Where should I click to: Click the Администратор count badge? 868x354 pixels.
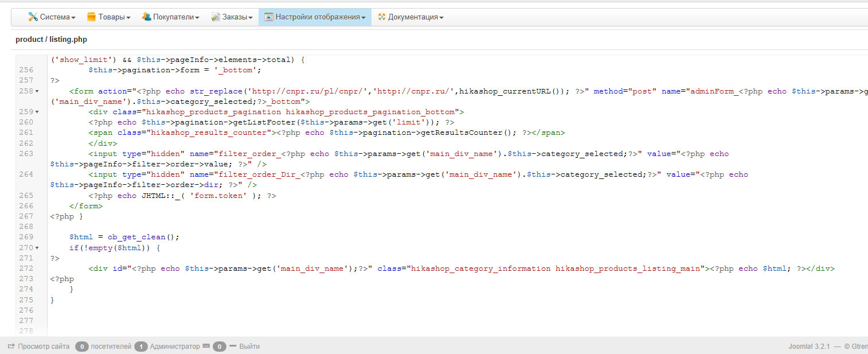tap(141, 347)
